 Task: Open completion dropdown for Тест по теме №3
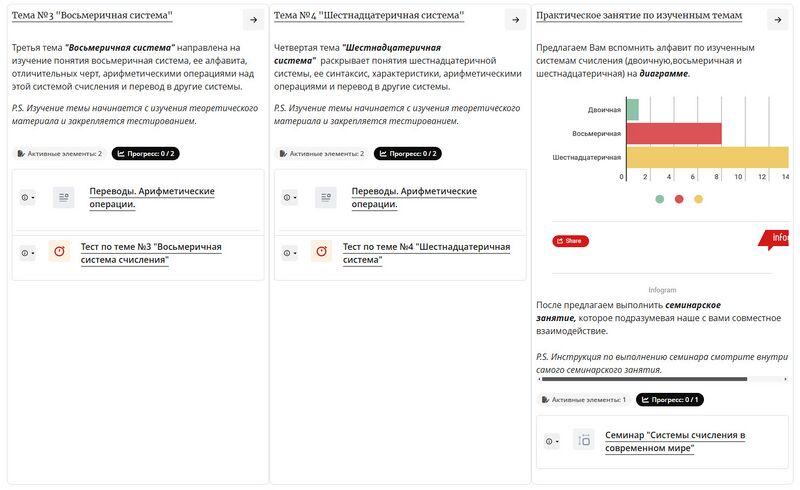28,253
